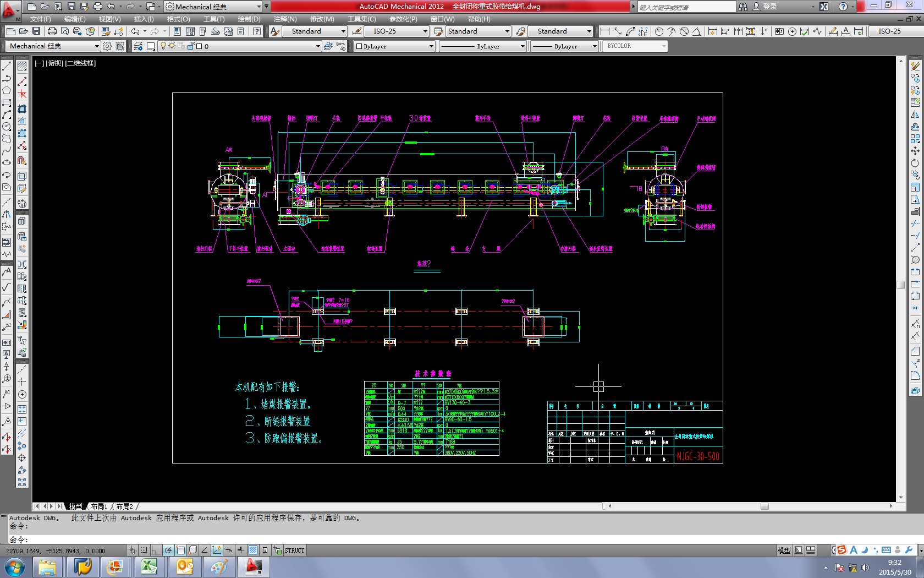Viewport: 924px width, 578px height.
Task: Click the Radius dimension icon
Action: tap(659, 31)
